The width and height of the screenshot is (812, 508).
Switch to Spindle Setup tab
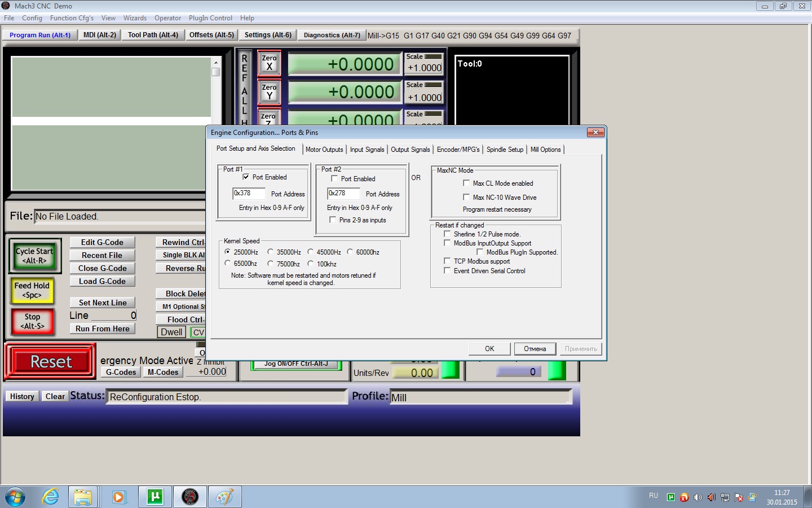point(505,150)
